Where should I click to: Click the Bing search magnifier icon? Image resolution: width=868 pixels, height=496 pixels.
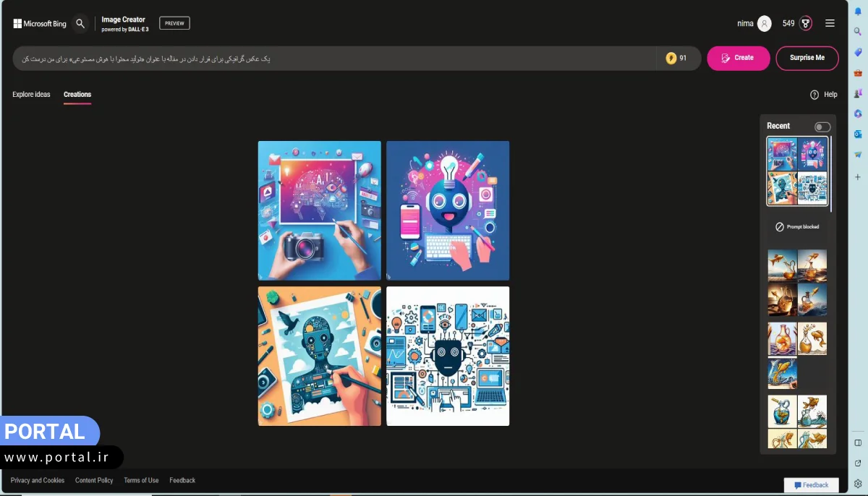(x=80, y=23)
